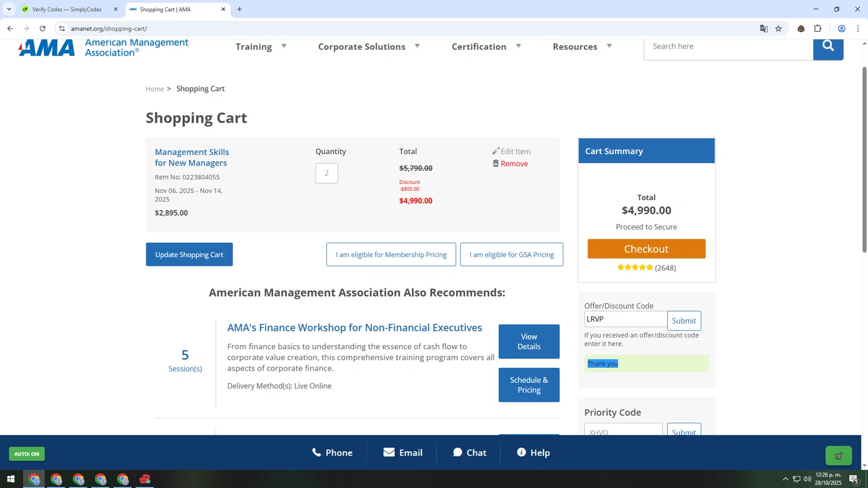868x488 pixels.
Task: Click the search magnifier button
Action: click(x=828, y=48)
